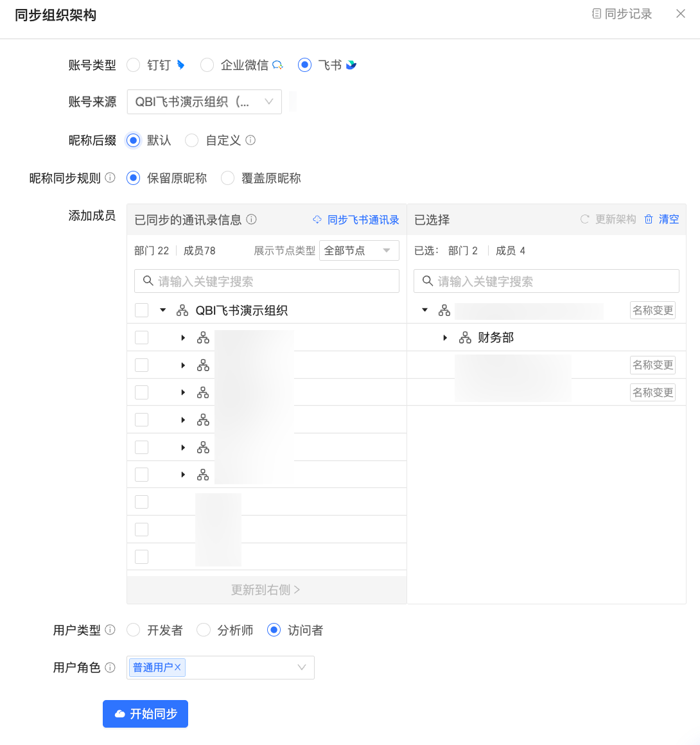
Task: Click the 企业微信 logo icon
Action: pos(277,64)
